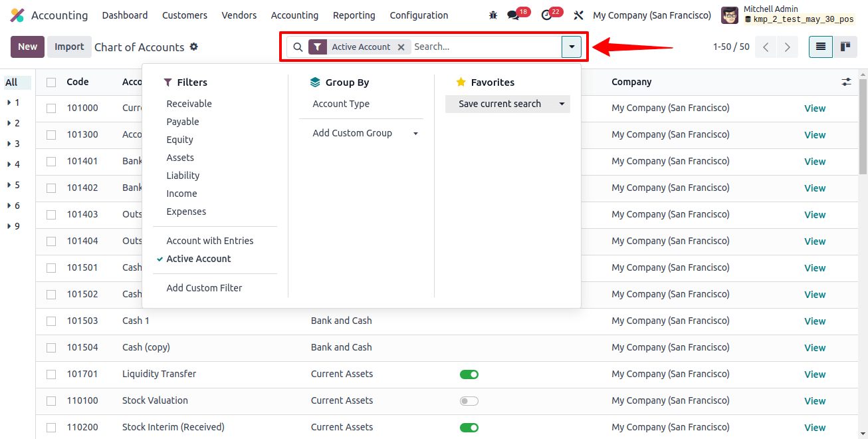Check the row for account 101401
868x439 pixels.
pyautogui.click(x=51, y=162)
